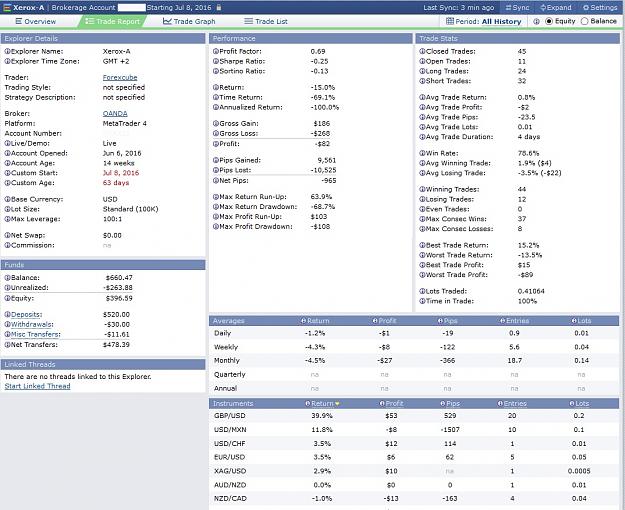This screenshot has height=510, width=625.
Task: Click the Custom Start date Jul 8, 2016
Action: coord(121,173)
